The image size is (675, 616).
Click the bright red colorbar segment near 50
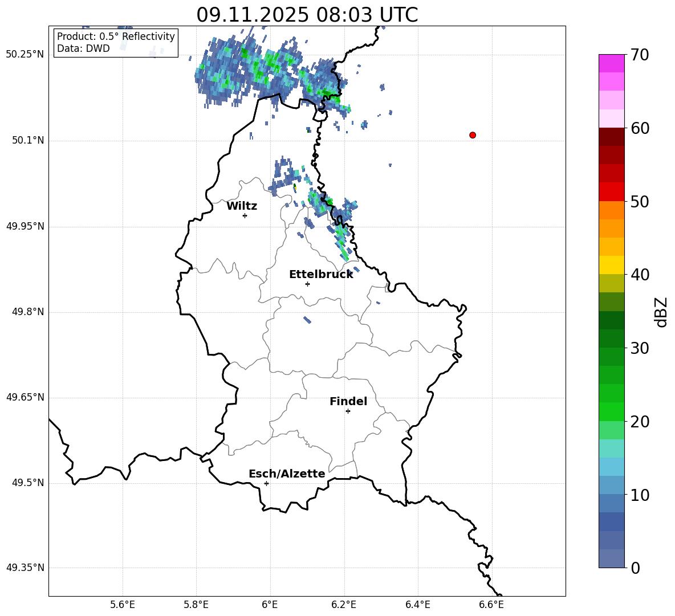(x=612, y=192)
